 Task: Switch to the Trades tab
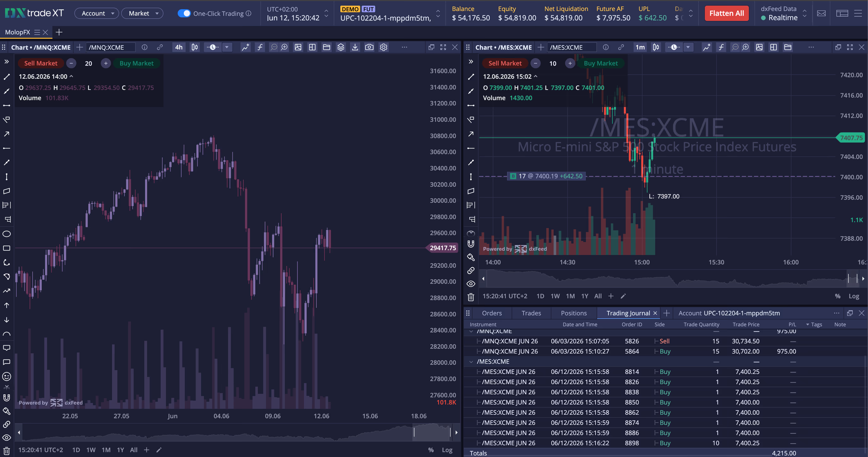click(531, 313)
